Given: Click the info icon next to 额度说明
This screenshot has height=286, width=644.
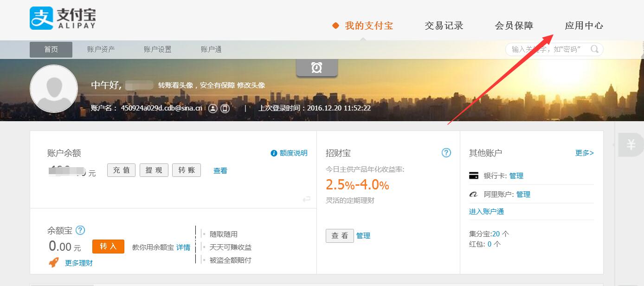Looking at the screenshot, I should [x=274, y=153].
